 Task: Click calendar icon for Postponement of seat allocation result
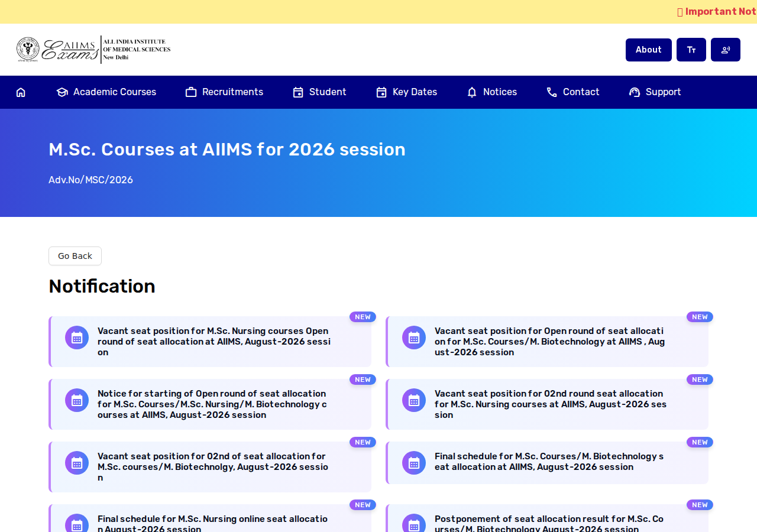coord(414,523)
